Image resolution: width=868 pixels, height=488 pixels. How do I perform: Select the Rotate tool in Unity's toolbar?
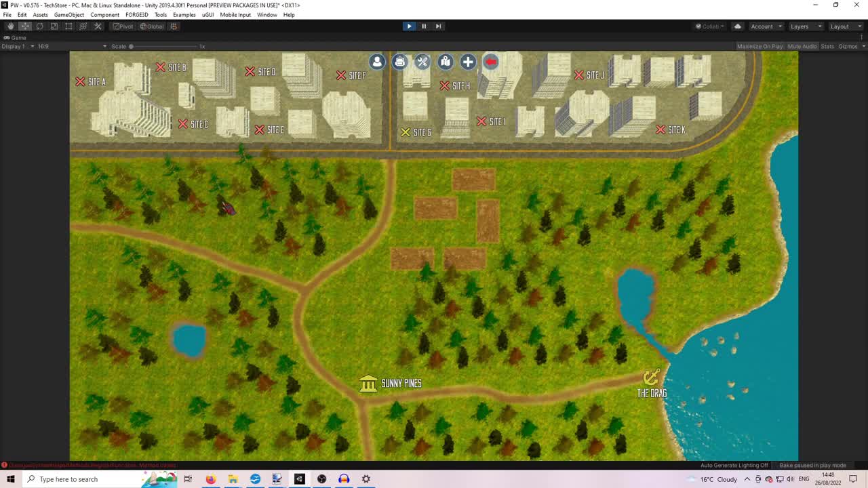[x=39, y=26]
